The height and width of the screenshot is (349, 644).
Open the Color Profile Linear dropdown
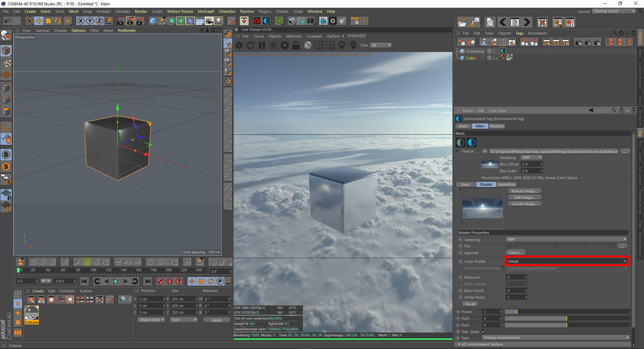click(567, 261)
